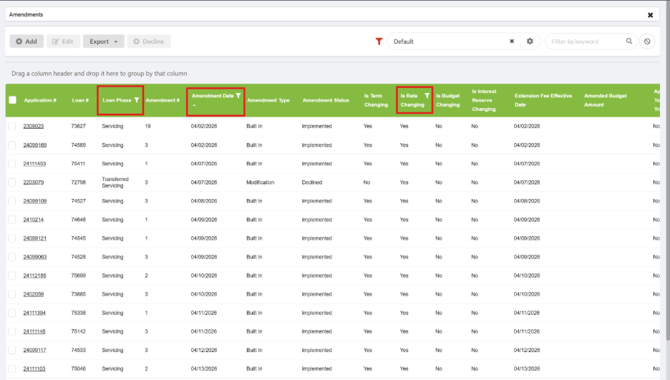Select the 'Transferred Servicing' loan phase cell
Screen dimensions: 670x380
115,182
